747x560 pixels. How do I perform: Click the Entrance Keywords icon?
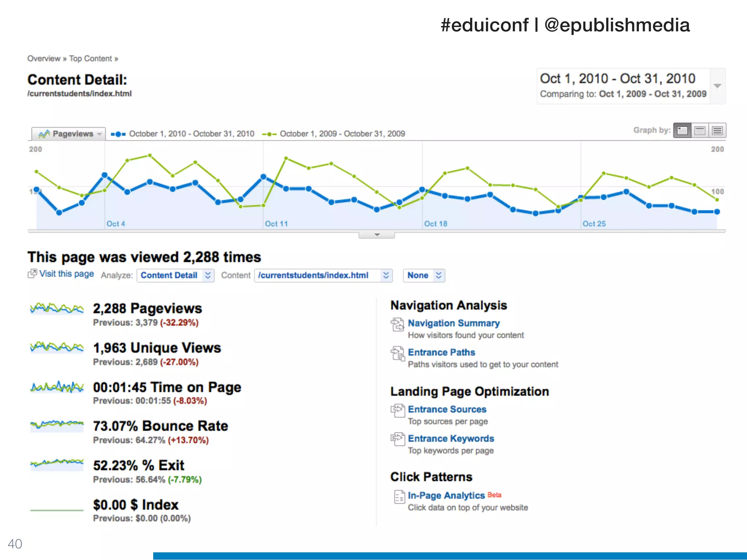click(x=398, y=439)
